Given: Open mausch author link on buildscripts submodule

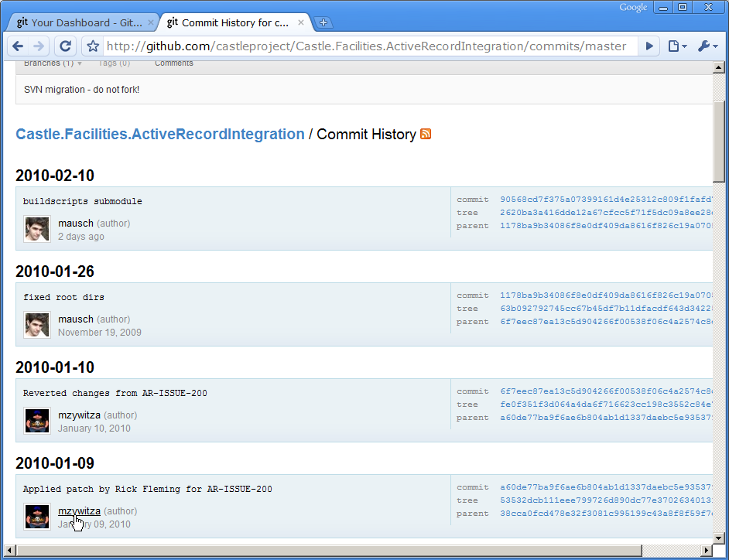Looking at the screenshot, I should pyautogui.click(x=75, y=223).
